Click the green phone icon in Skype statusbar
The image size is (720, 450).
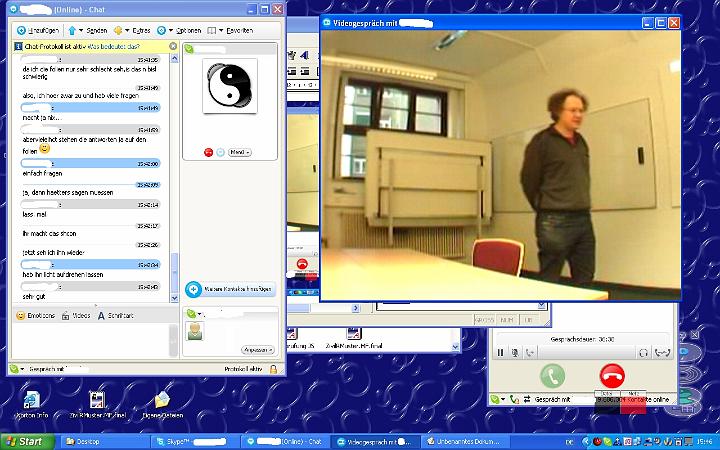point(515,399)
